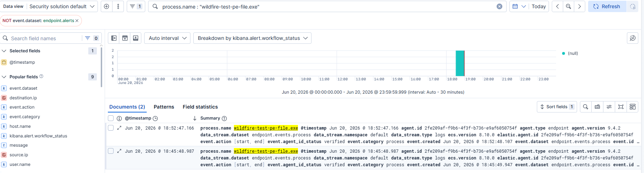Go to next time window arrow
Viewport: 644px width, 173px height.
coord(580,6)
